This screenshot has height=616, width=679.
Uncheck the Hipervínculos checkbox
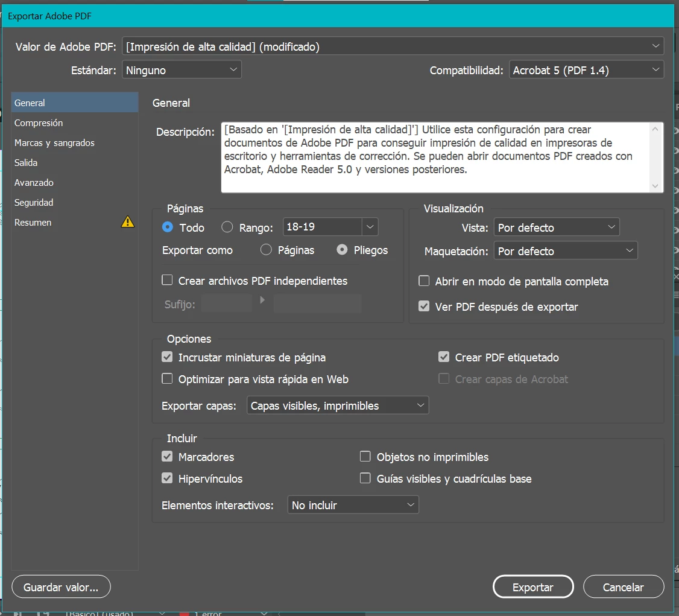point(167,478)
